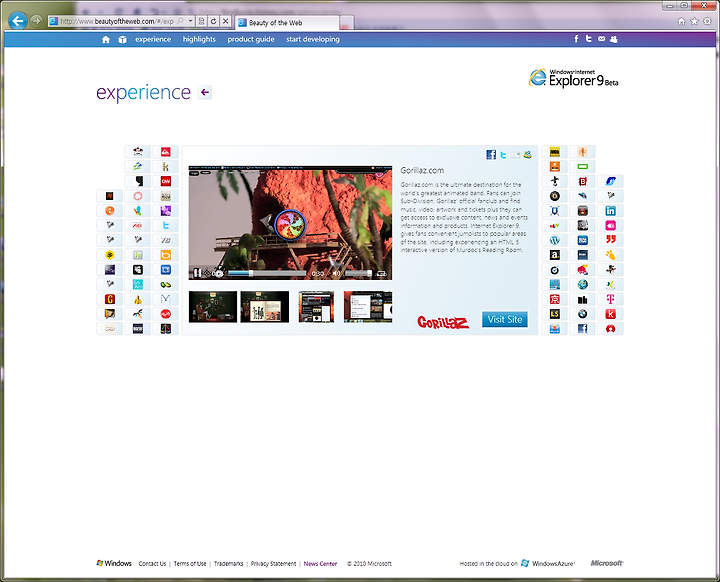The image size is (720, 582).
Task: Select the orange Bing tile
Action: tap(166, 255)
